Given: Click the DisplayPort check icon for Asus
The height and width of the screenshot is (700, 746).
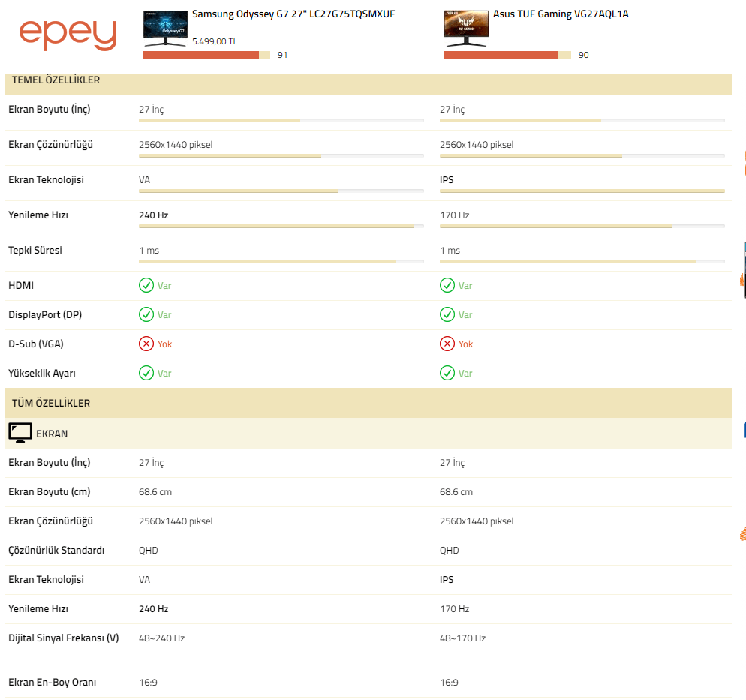Looking at the screenshot, I should coord(447,315).
